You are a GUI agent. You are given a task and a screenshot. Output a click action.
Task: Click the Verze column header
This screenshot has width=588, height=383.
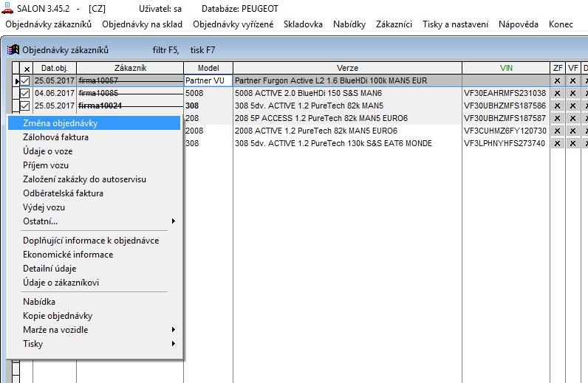click(x=347, y=68)
